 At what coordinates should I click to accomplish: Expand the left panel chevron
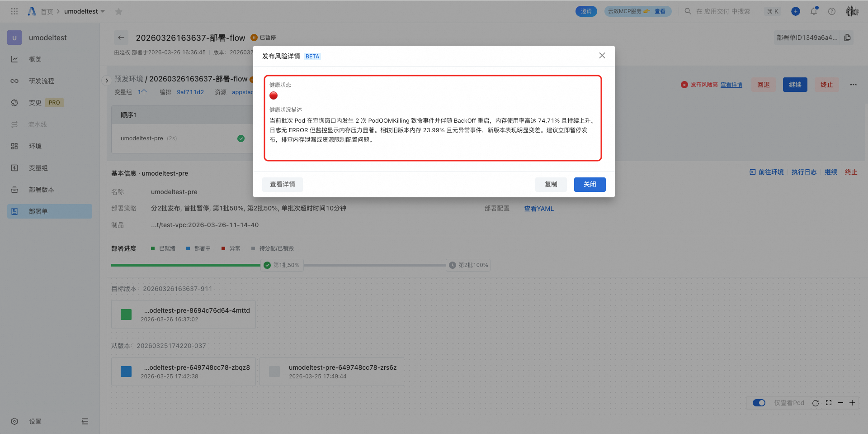point(107,81)
